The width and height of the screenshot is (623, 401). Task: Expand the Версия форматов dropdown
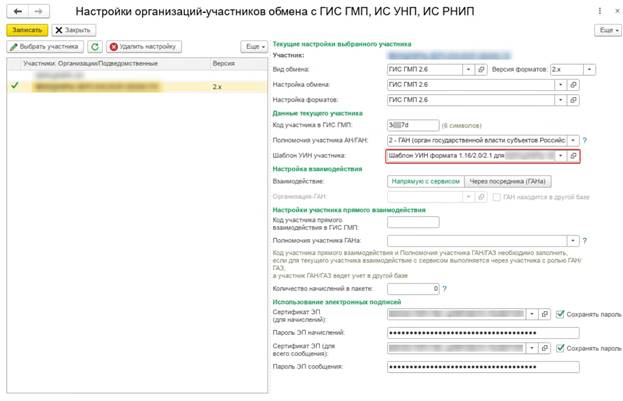pyautogui.click(x=589, y=70)
